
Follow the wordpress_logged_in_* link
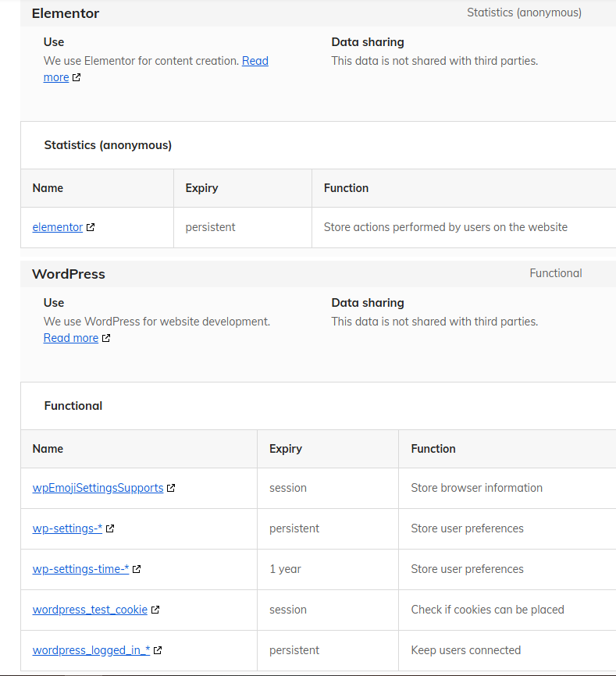tap(91, 650)
